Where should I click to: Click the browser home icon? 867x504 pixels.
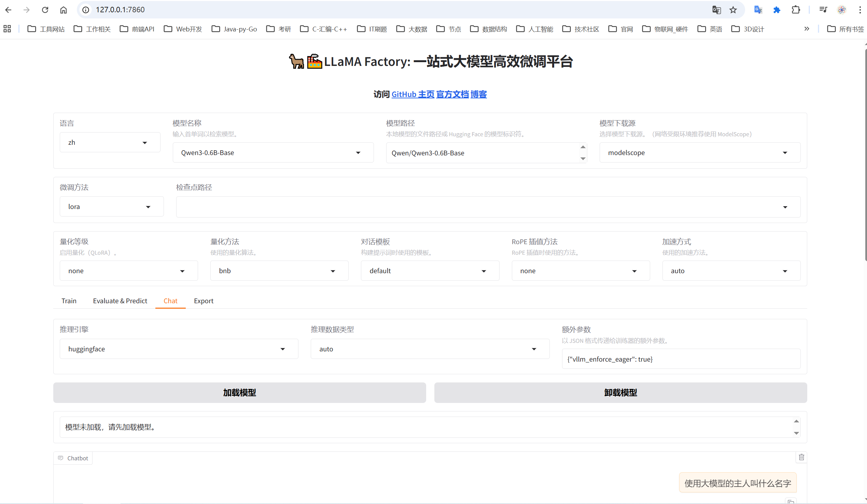[x=63, y=10]
